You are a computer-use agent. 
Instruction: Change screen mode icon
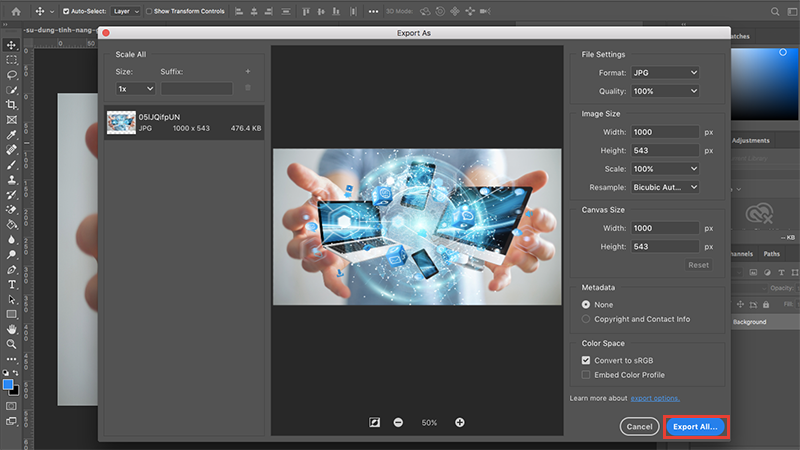(11, 421)
